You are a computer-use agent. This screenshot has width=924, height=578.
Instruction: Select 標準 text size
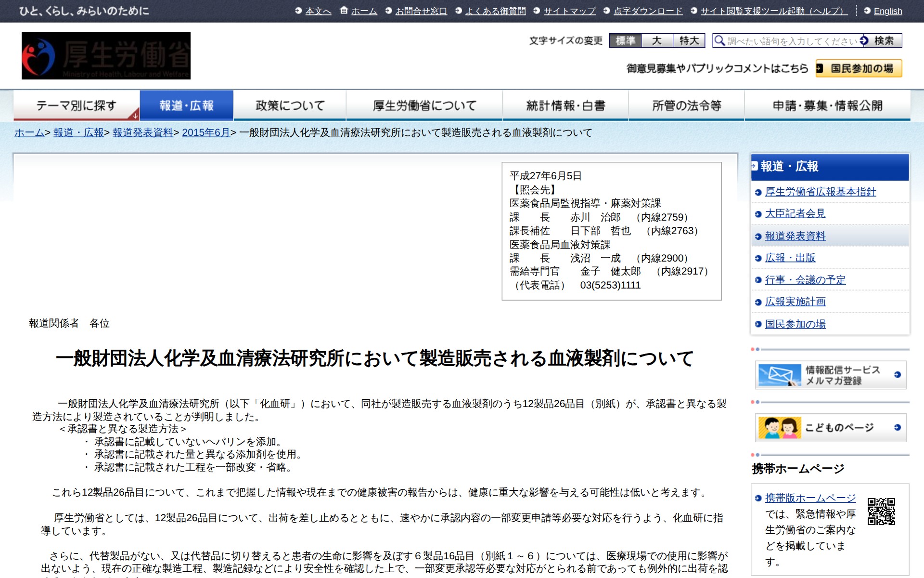pos(625,40)
